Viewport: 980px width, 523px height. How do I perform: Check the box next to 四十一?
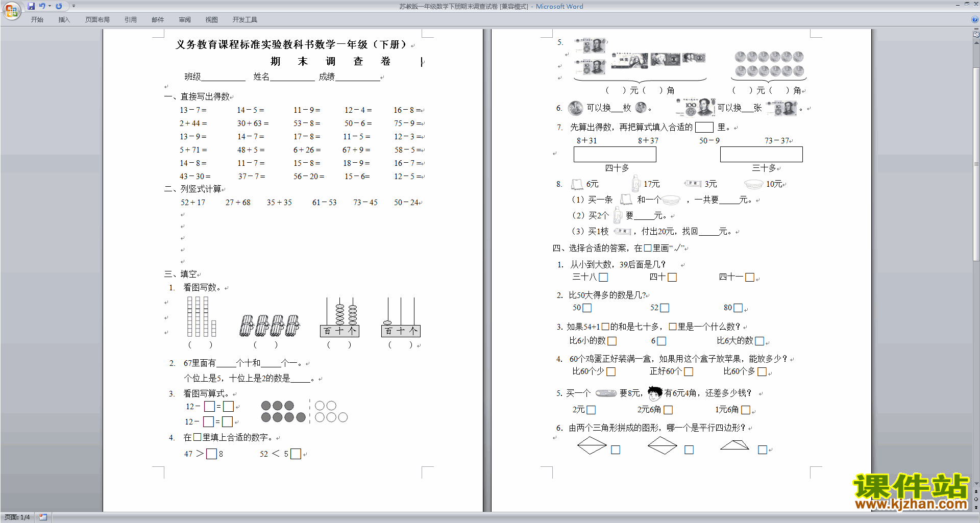[750, 278]
